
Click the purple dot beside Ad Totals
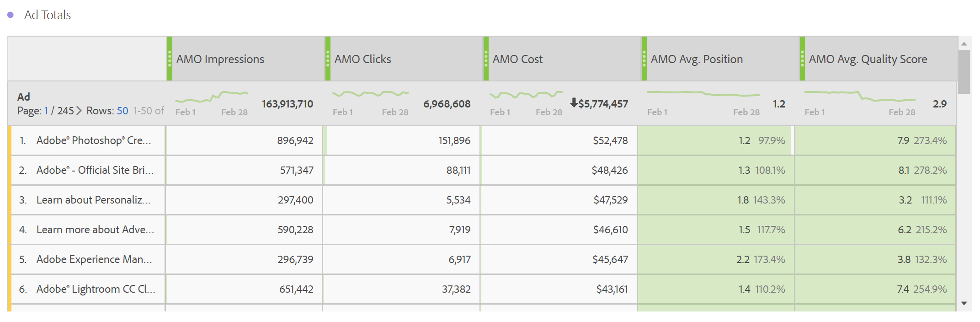11,15
